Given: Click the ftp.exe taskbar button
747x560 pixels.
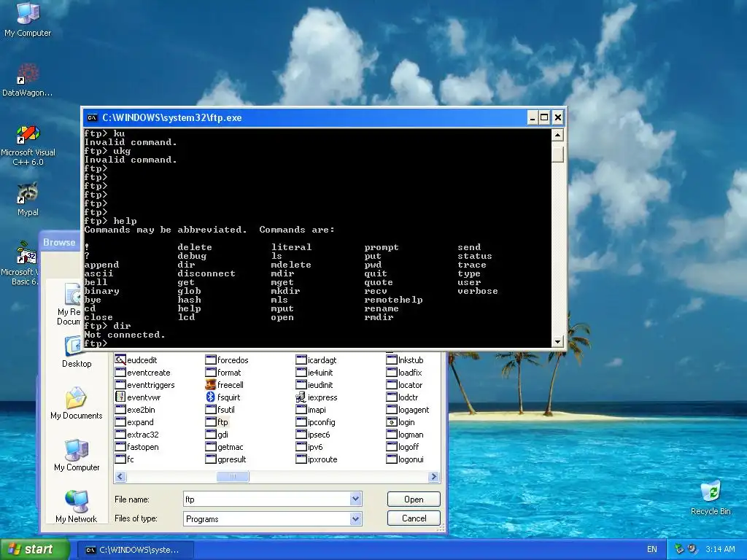Looking at the screenshot, I should (135, 550).
